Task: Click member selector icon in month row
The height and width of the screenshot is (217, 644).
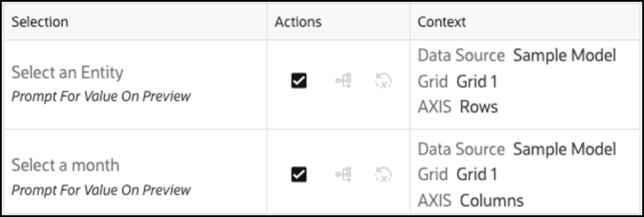Action: (x=344, y=175)
